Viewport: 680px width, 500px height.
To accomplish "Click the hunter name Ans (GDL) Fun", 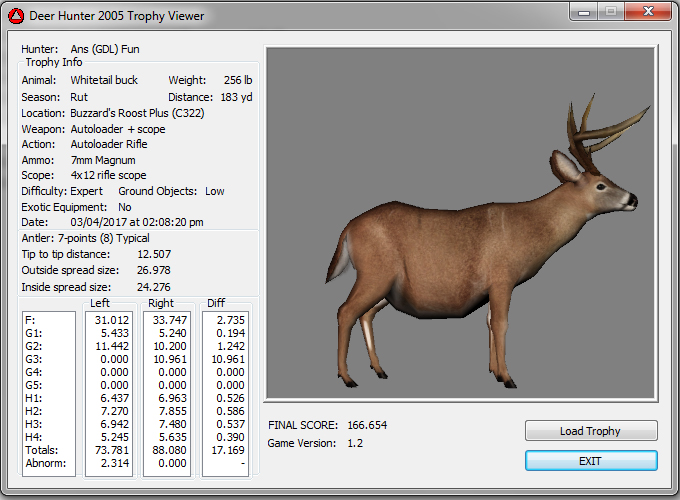I will click(105, 48).
